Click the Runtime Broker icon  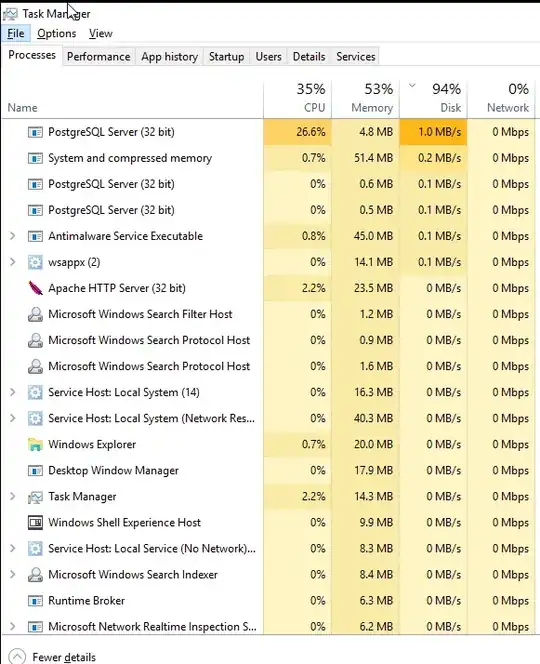coord(35,601)
